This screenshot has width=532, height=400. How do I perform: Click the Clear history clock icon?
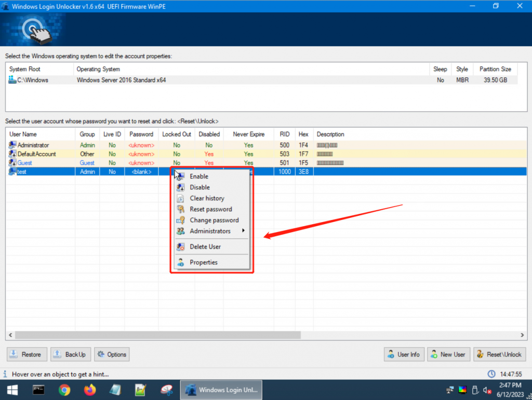181,198
